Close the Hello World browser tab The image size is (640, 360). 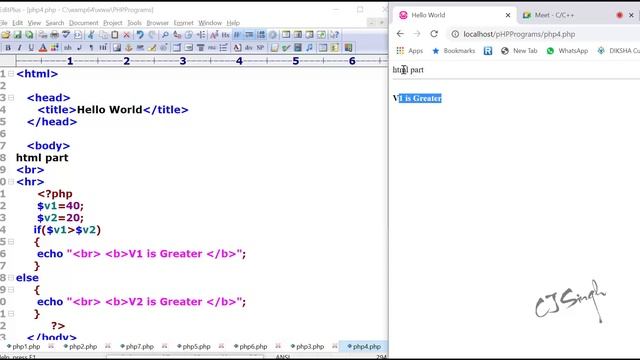point(508,15)
